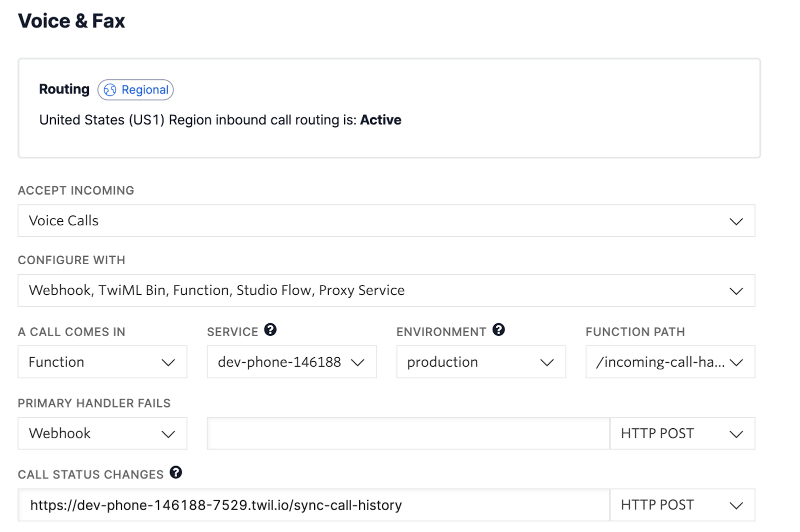800x532 pixels.
Task: Click the Regional globe icon
Action: (x=110, y=90)
